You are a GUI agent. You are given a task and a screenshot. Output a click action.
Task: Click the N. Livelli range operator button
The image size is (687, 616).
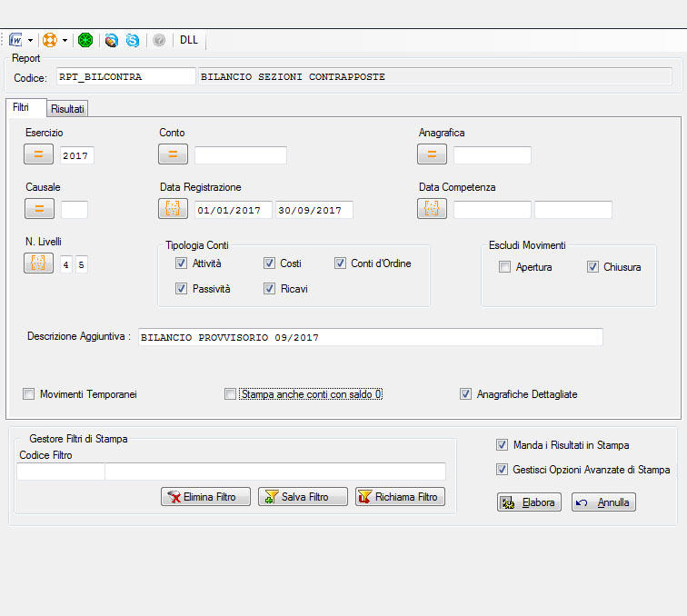click(x=38, y=263)
